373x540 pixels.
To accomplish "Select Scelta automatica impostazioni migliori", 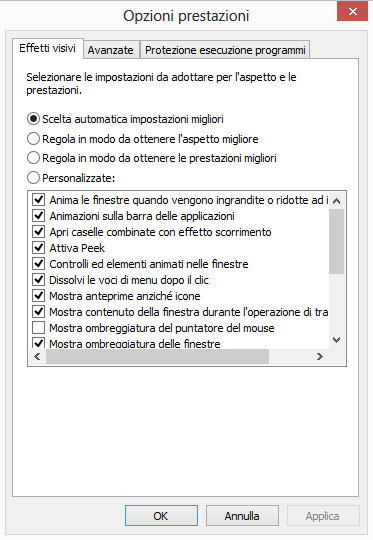I will pos(33,119).
